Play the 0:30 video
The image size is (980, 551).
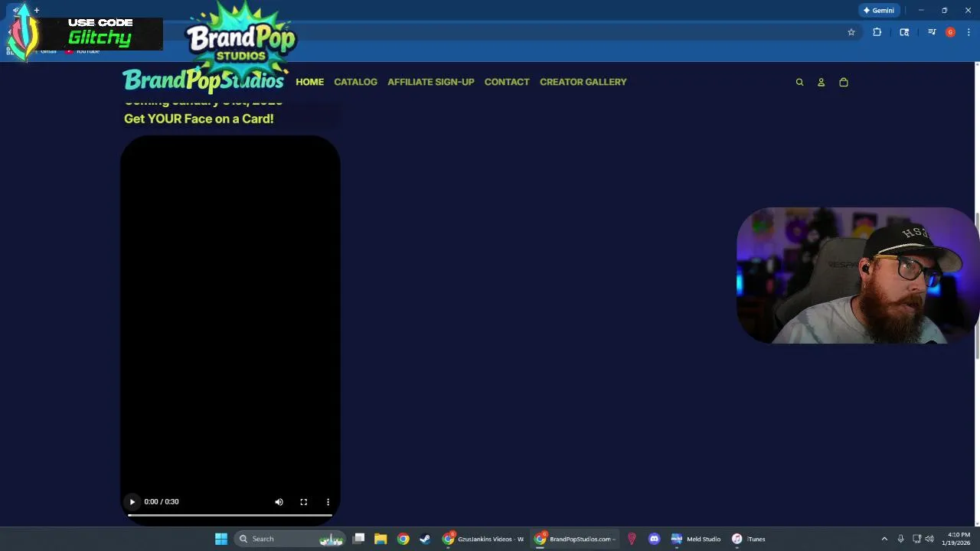pyautogui.click(x=132, y=502)
